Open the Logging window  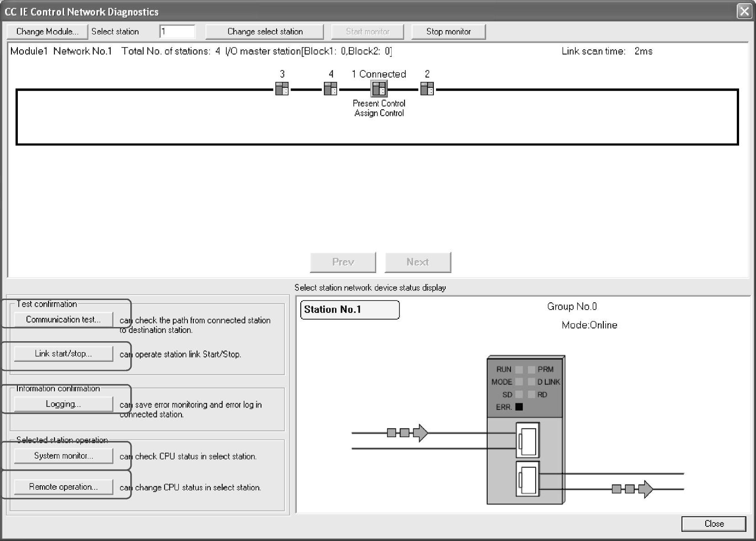click(x=63, y=404)
